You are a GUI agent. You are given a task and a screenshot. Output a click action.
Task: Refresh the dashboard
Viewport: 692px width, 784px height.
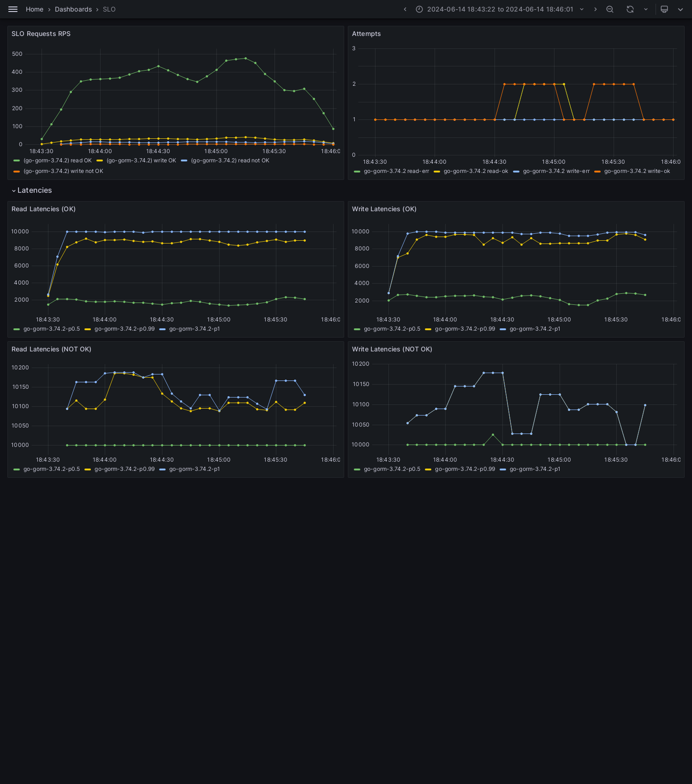coord(630,9)
